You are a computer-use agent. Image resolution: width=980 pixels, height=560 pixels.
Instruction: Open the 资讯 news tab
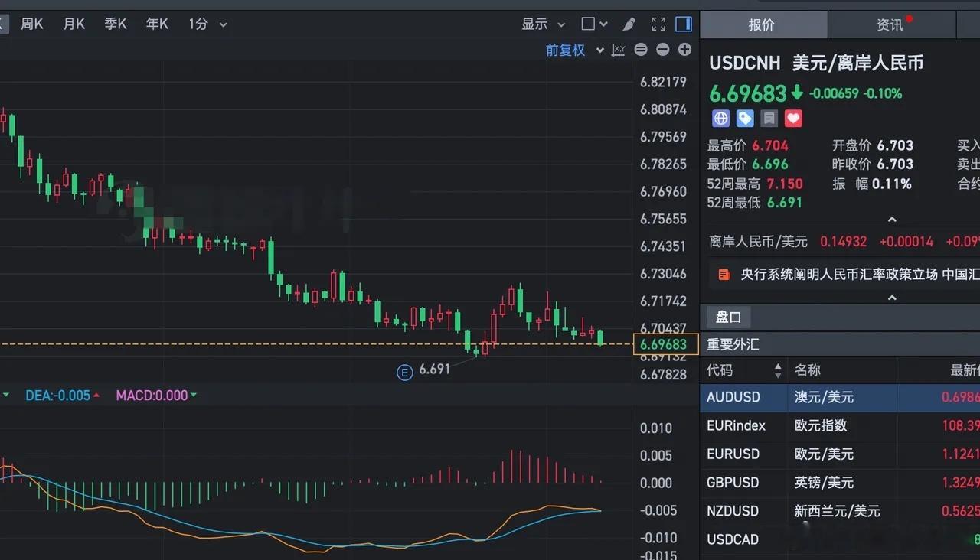coord(891,24)
